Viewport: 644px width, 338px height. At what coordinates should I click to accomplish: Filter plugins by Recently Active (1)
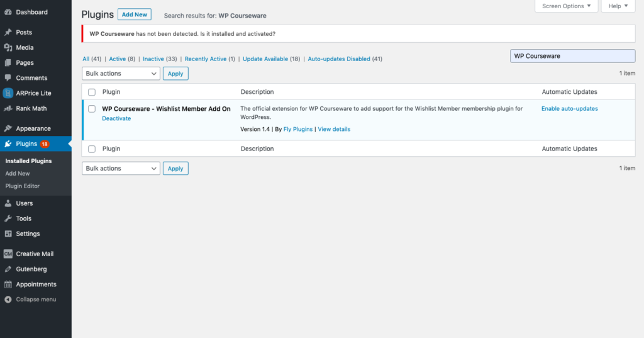pos(210,59)
